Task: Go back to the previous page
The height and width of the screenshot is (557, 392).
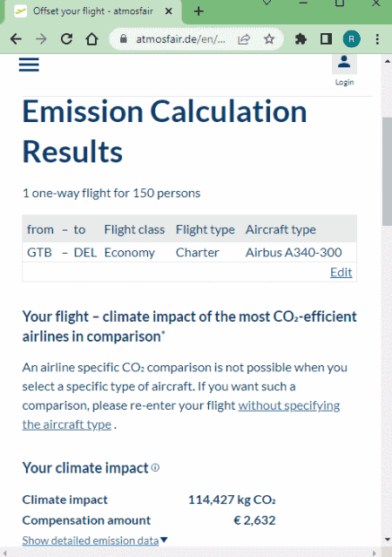Action: point(16,38)
